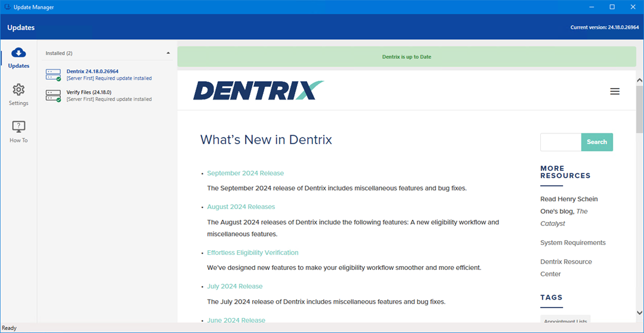
Task: Click the TAGS heading
Action: (x=551, y=297)
